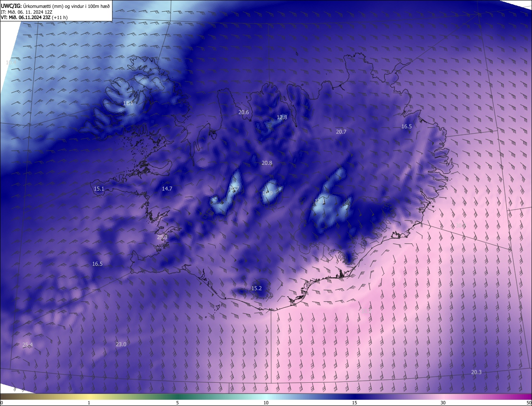Click the colour scale tick label 0
Screen dimensions: 532x406
(1, 403)
